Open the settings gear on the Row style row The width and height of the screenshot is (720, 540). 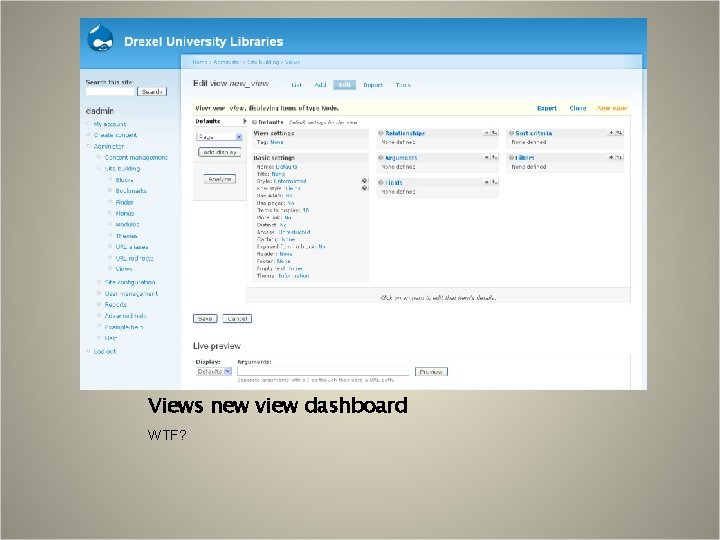(x=364, y=188)
